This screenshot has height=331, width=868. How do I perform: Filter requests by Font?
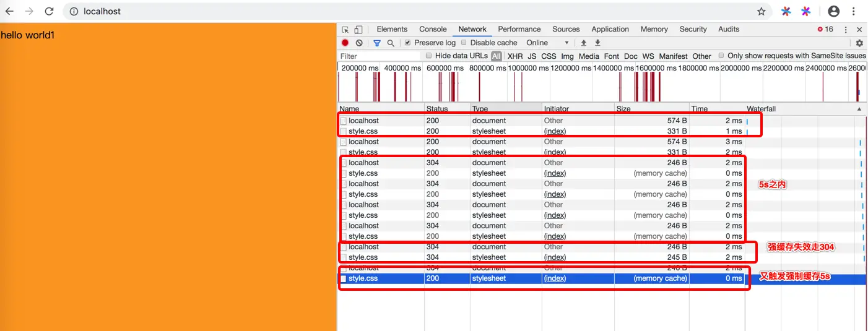pos(612,56)
